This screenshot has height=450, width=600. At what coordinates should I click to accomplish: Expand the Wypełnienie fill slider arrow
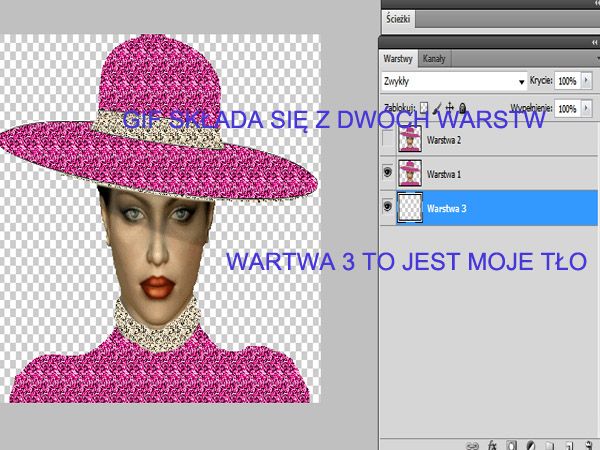coord(586,107)
